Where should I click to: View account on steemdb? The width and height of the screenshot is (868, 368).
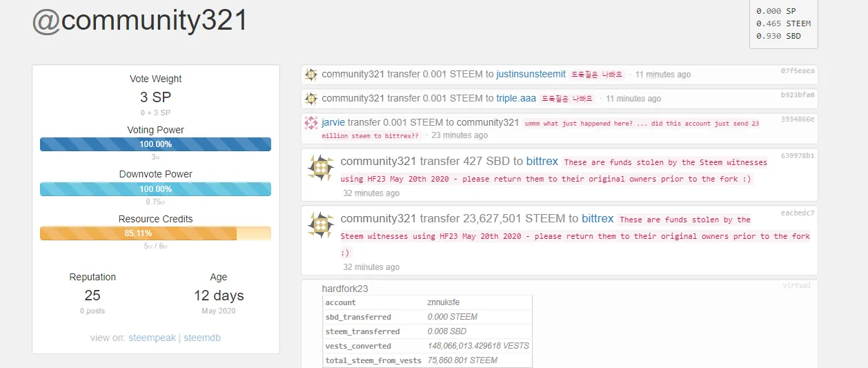coord(202,338)
